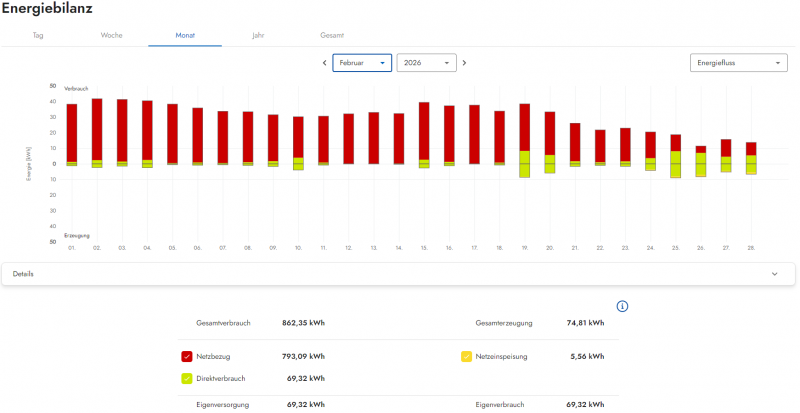Open the 2026 year dropdown
The width and height of the screenshot is (800, 413).
pos(426,63)
